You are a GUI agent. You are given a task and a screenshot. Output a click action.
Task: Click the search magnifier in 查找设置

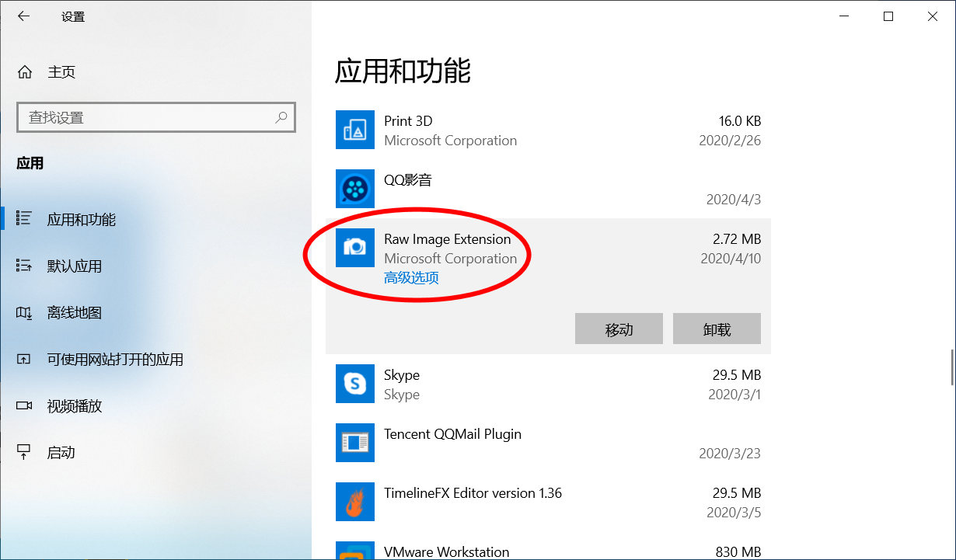(281, 117)
